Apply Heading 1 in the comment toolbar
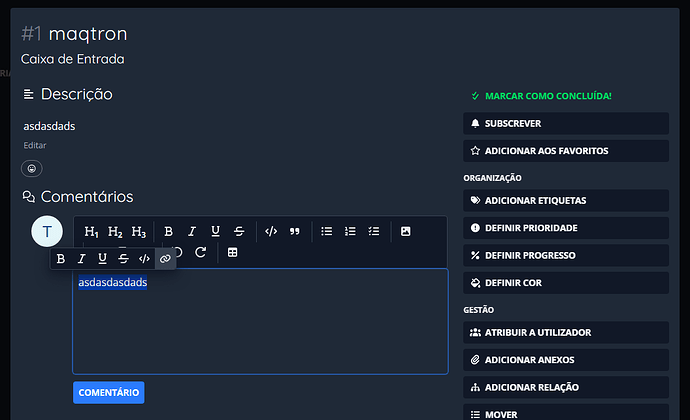Screen dimensions: 690x420 [92, 232]
